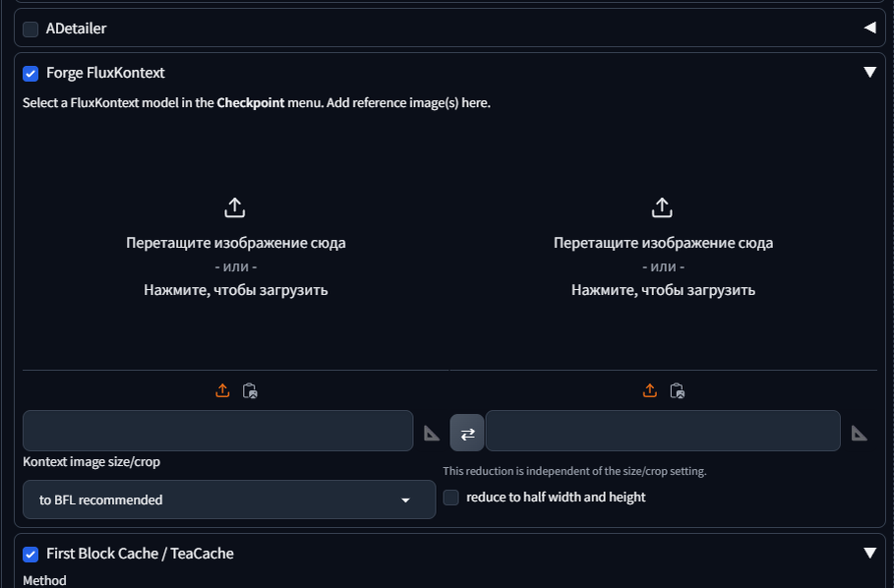This screenshot has width=894, height=588.
Task: Click the right image upload icon
Action: (650, 390)
